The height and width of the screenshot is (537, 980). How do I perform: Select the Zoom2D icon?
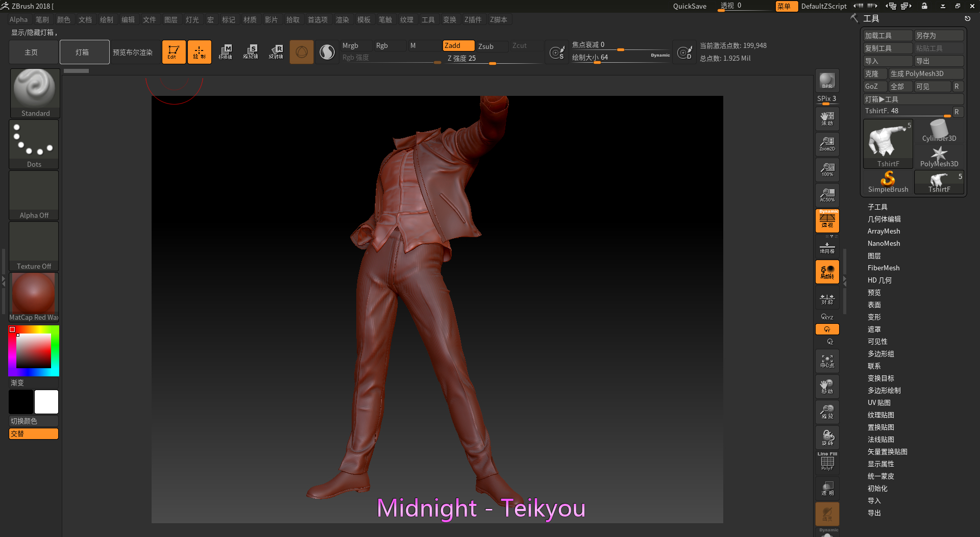click(827, 144)
